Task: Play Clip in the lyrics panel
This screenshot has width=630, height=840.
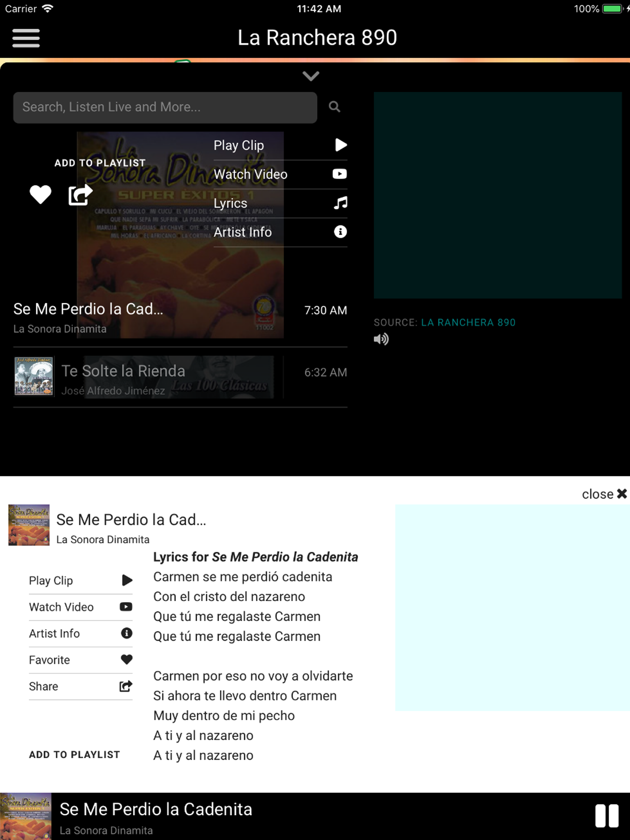Action: pyautogui.click(x=81, y=580)
